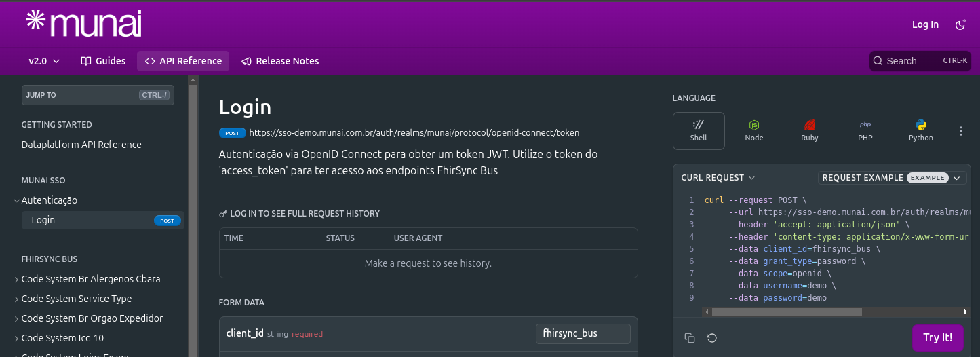Click the magnifier icon in Search
980x357 pixels.
pos(878,61)
